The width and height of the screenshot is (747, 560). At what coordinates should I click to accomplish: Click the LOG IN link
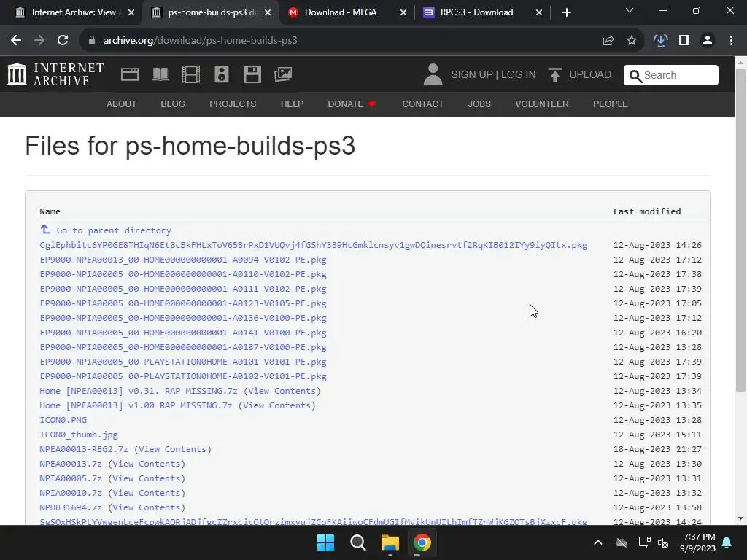click(519, 75)
